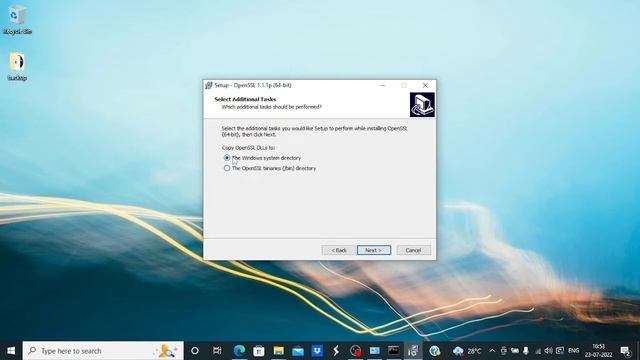Open Dropbox from the taskbar
Screen dimensions: 640x360
317,351
